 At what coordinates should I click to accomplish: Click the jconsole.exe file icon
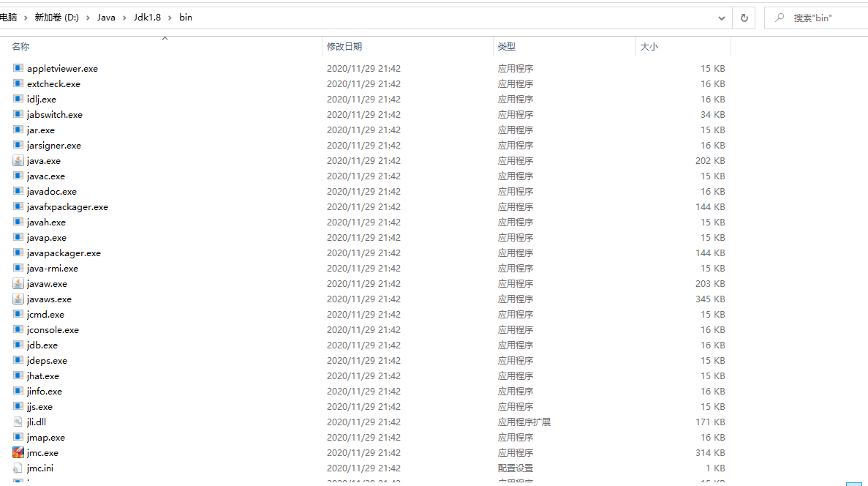[18, 329]
